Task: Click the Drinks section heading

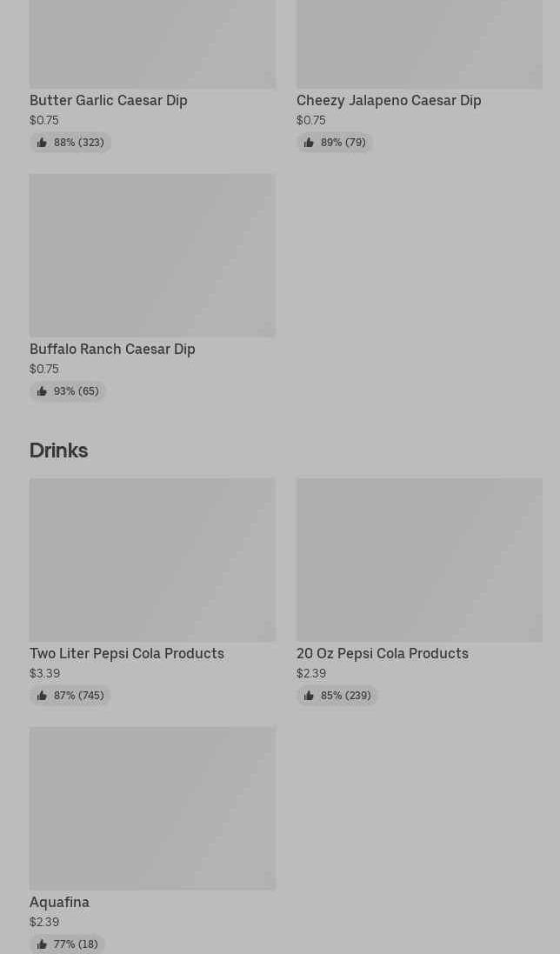Action: click(58, 450)
